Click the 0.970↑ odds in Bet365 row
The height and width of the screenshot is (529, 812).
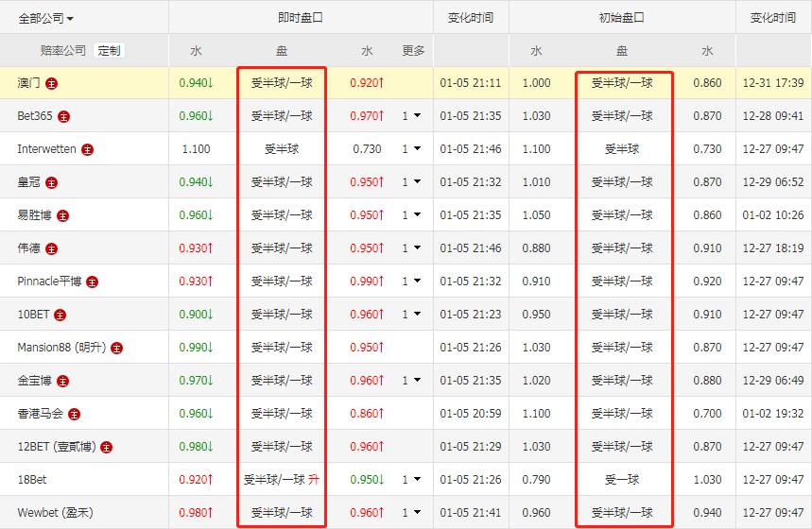tap(367, 116)
